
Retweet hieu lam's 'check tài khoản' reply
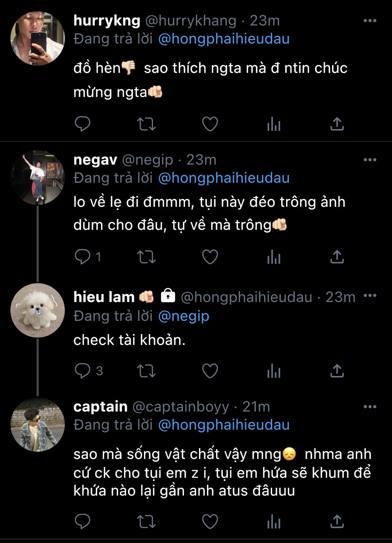[146, 371]
